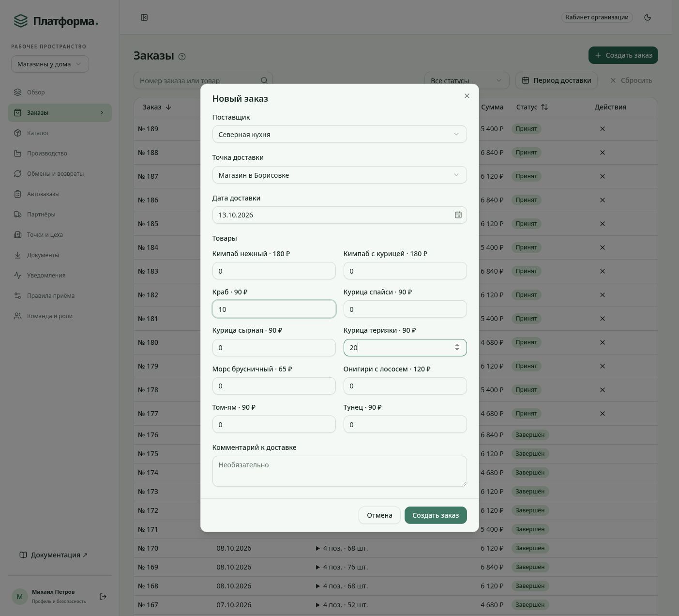679x616 pixels.
Task: Open the calendar icon in Дата доставки
Action: 458,215
